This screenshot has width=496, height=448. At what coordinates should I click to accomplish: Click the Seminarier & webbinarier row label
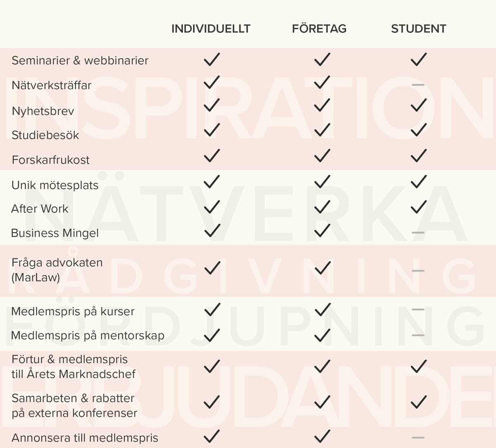pos(80,61)
